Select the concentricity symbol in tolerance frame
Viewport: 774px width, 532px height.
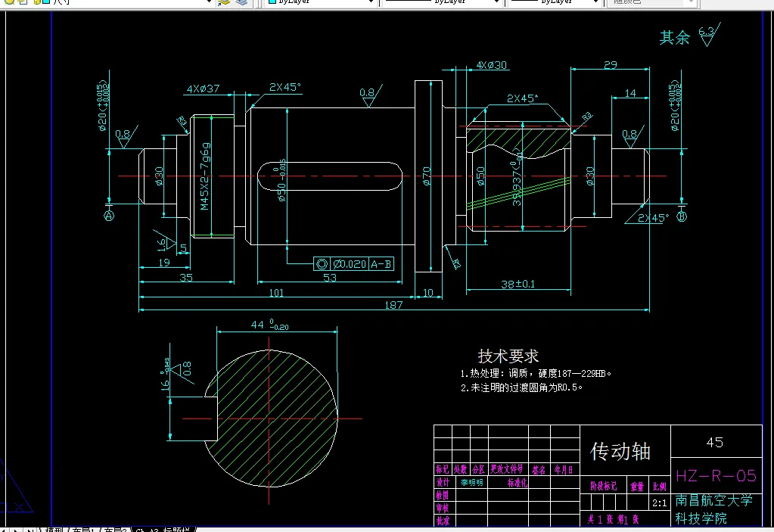tap(322, 264)
